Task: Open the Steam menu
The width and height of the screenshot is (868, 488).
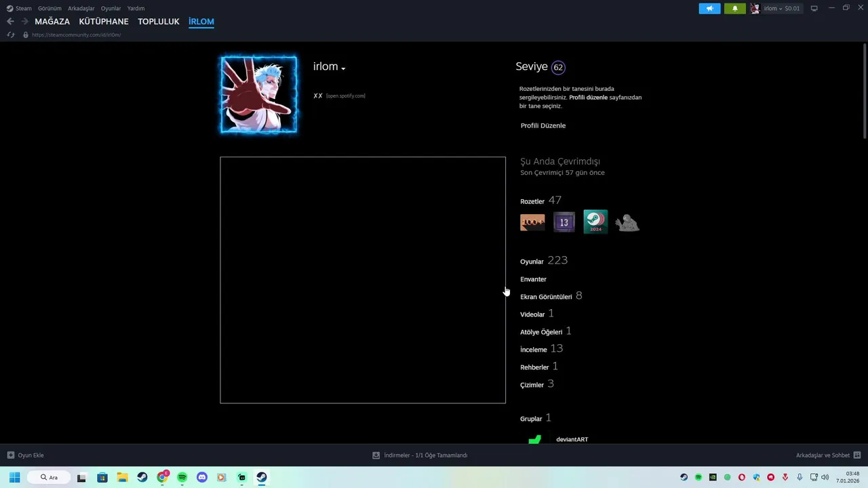Action: point(24,8)
